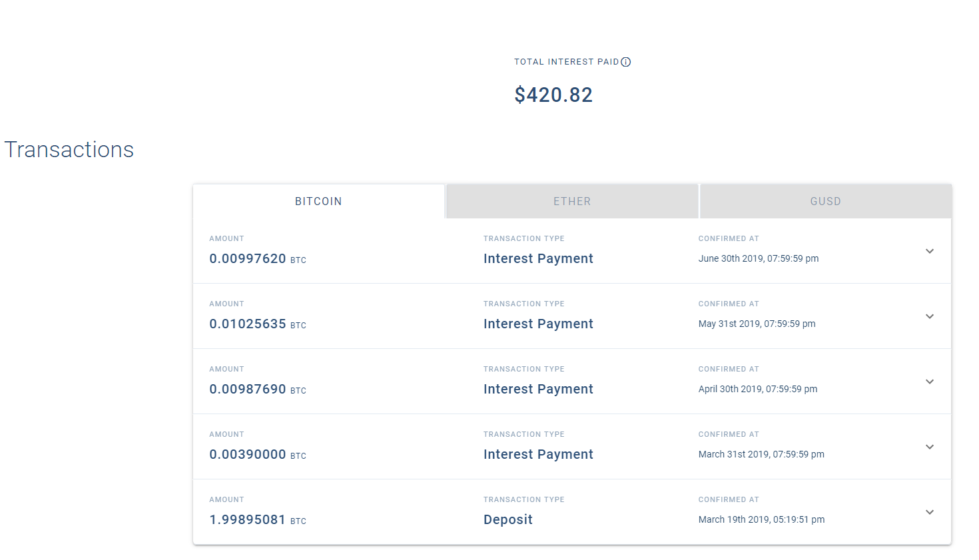
Task: Click the Transactions heading
Action: [69, 150]
